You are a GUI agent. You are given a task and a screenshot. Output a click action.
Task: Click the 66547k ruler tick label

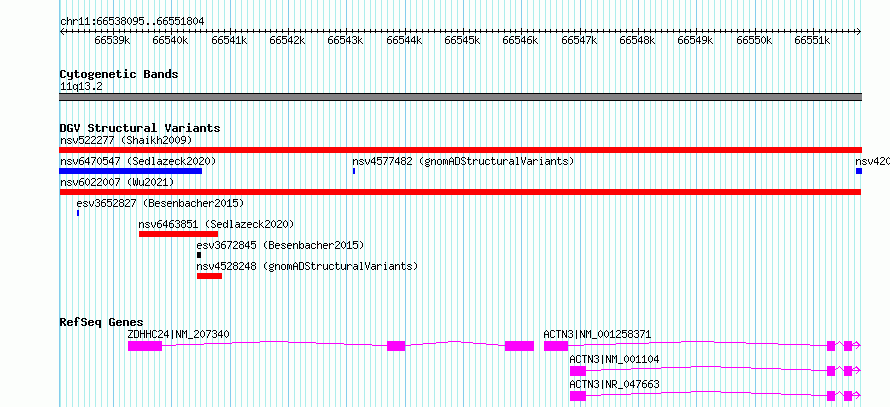580,40
